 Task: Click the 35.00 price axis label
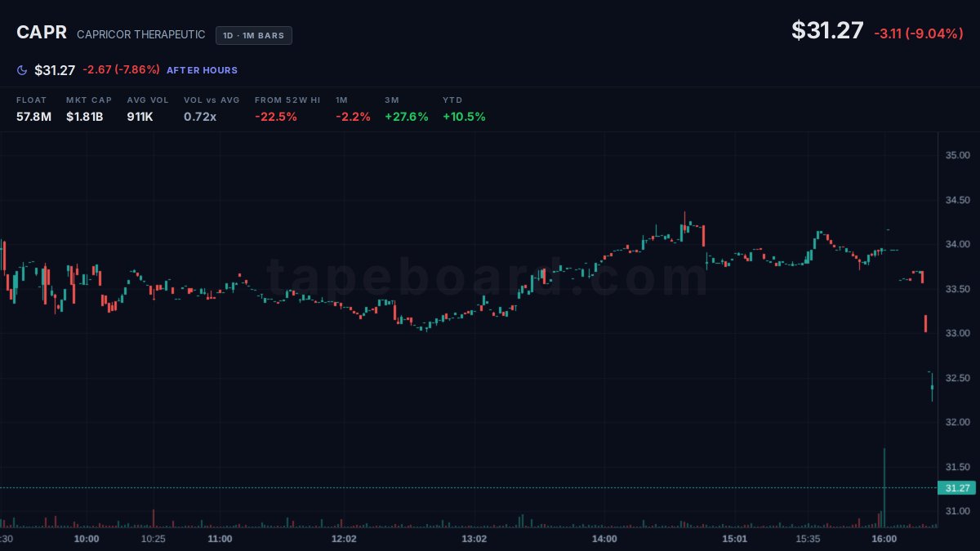pyautogui.click(x=957, y=155)
